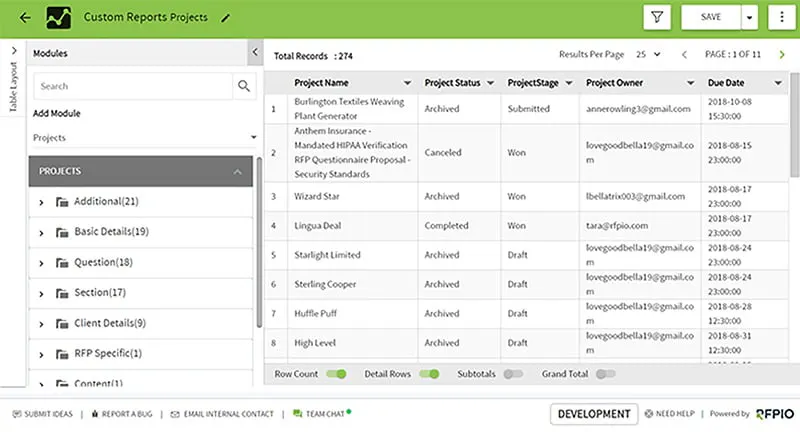Open the Project Name column dropdown
The width and height of the screenshot is (800, 432).
point(407,83)
